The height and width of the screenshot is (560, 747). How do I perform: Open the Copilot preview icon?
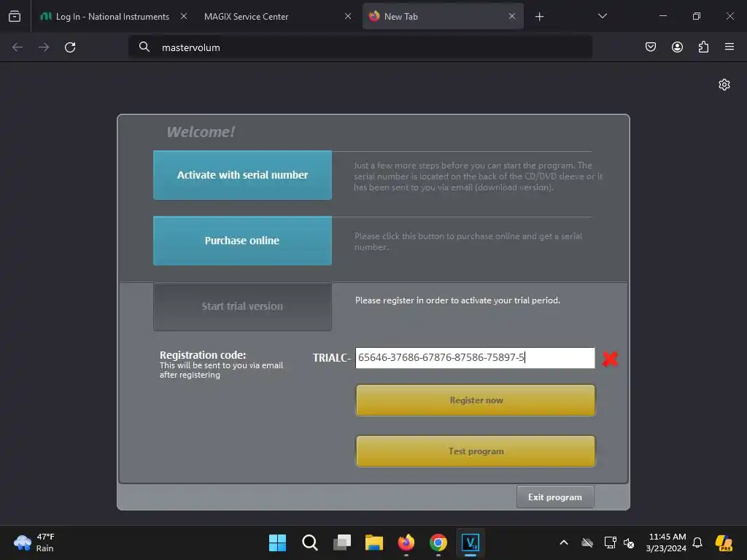pyautogui.click(x=724, y=542)
